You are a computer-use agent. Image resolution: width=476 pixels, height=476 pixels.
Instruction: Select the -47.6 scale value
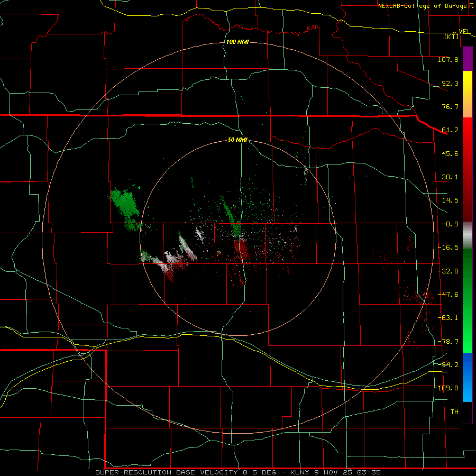(x=448, y=295)
